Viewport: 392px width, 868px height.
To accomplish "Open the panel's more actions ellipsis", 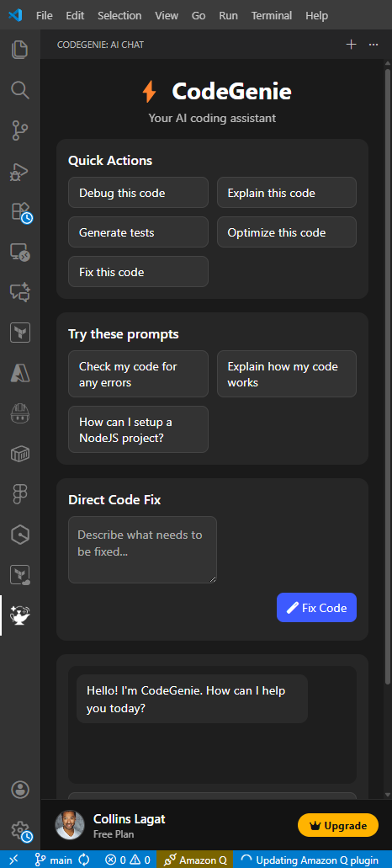I will coord(373,45).
